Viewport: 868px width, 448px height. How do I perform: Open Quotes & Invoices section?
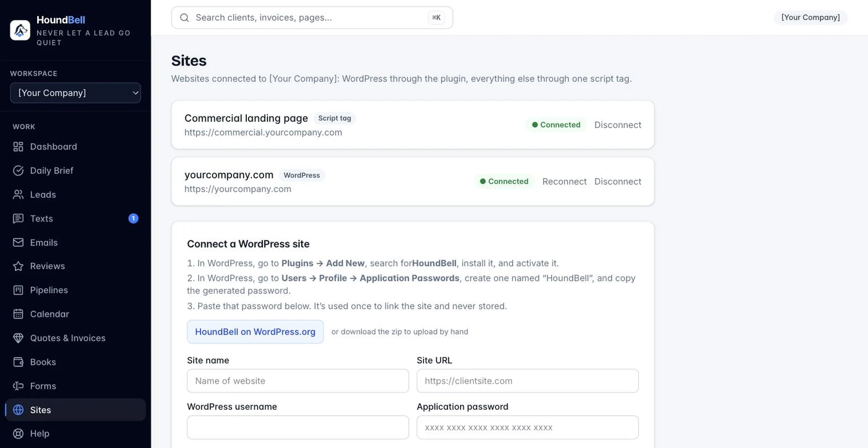[75, 338]
